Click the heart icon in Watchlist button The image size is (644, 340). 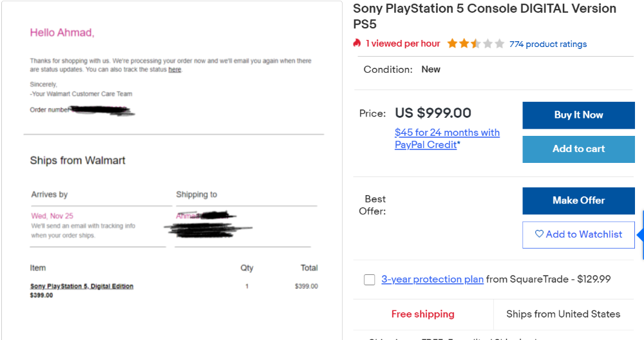[539, 234]
